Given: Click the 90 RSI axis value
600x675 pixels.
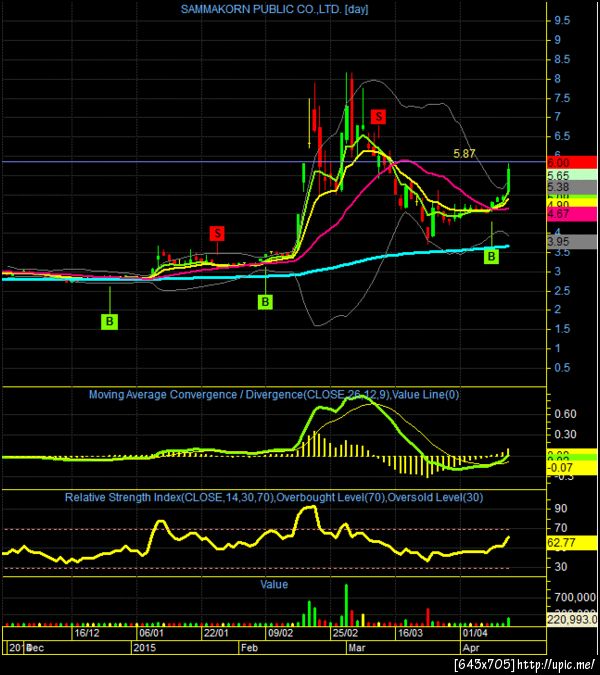Looking at the screenshot, I should (x=561, y=508).
